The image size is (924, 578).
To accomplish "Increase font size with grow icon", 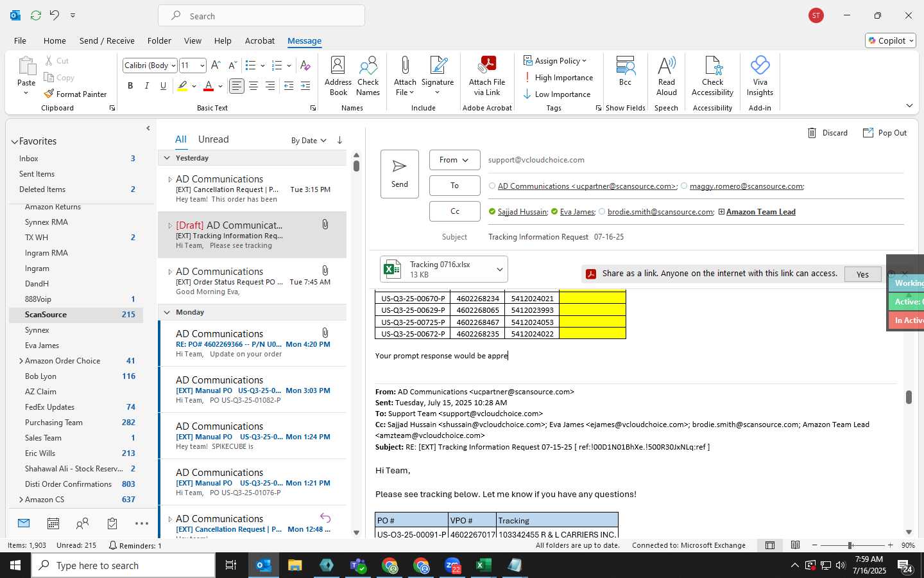I will point(216,65).
